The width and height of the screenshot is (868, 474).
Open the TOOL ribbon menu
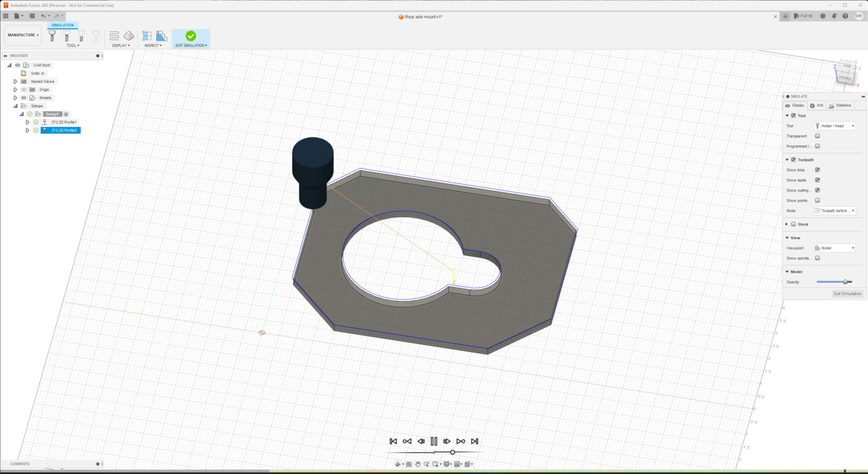click(x=73, y=45)
